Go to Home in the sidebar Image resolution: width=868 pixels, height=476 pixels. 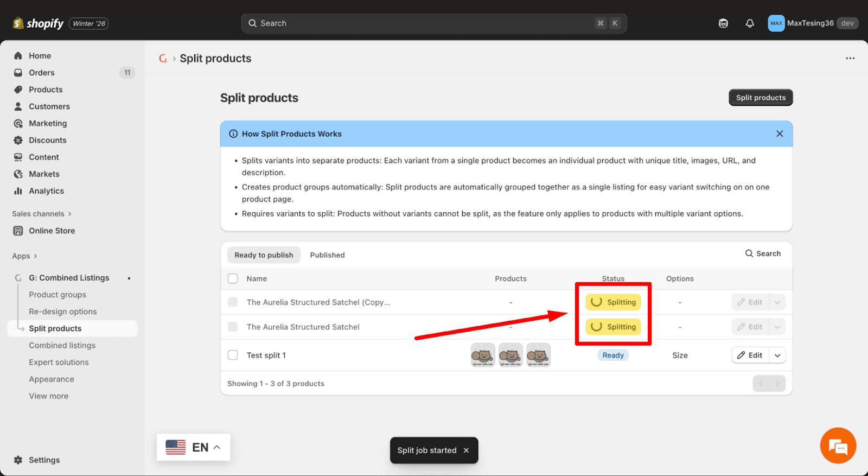pyautogui.click(x=40, y=56)
